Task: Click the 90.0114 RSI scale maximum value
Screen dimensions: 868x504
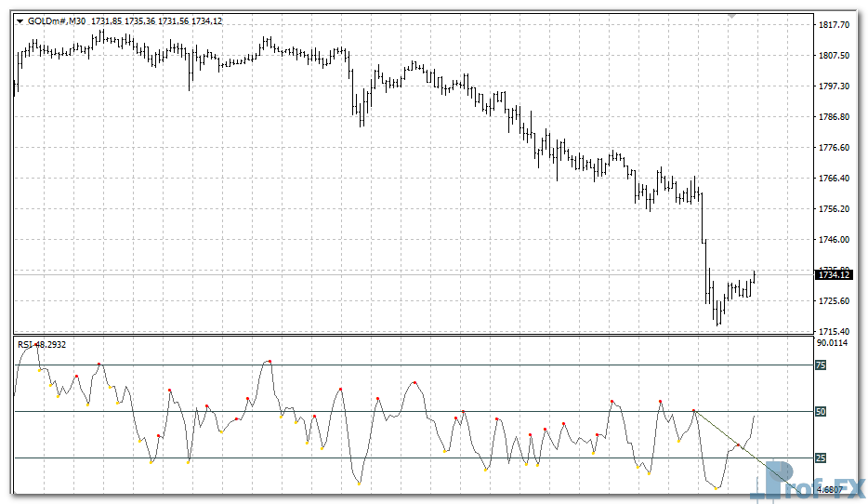Action: coord(833,343)
